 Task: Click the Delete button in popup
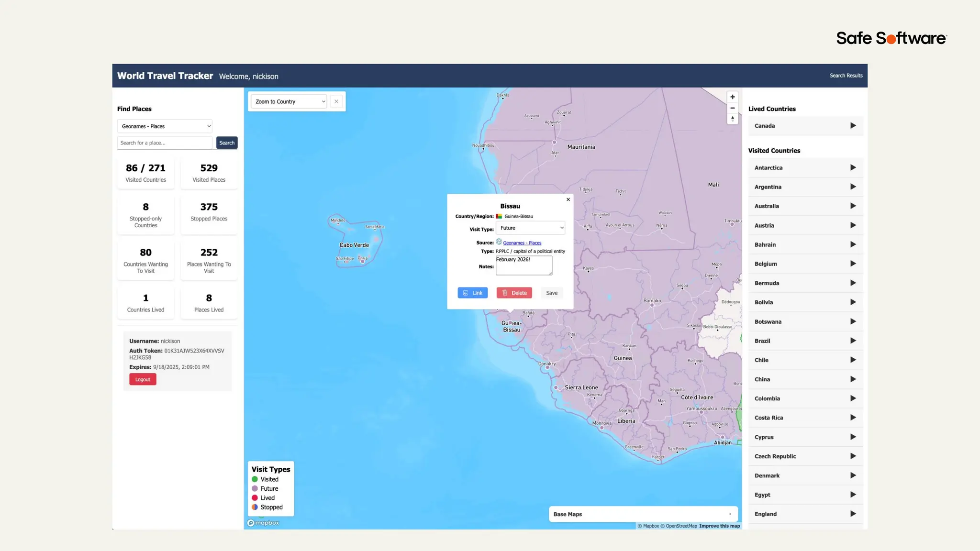(x=514, y=293)
